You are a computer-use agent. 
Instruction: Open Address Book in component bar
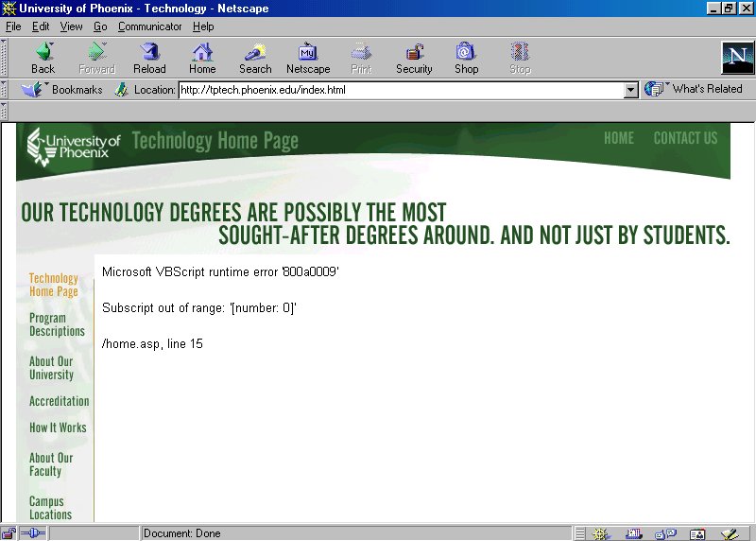click(697, 533)
